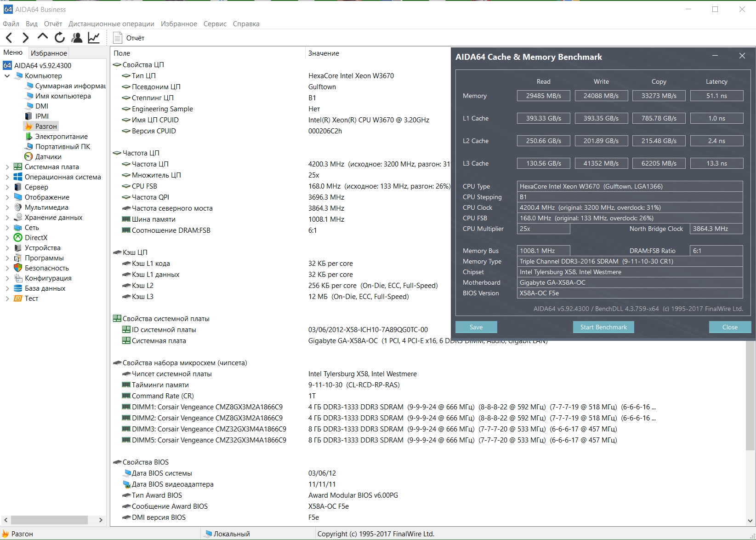Viewport: 756px width, 540px height.
Task: Switch to the Избранное sidebar tab
Action: 49,53
